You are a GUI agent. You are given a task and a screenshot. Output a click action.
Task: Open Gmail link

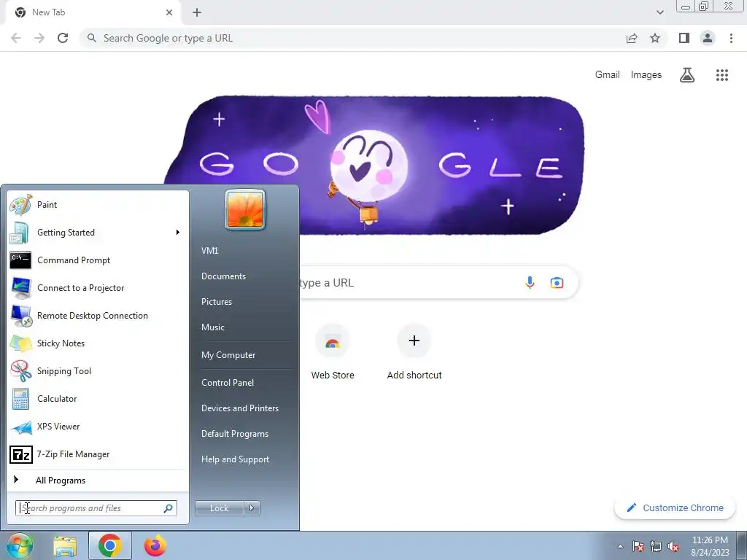[x=607, y=75]
